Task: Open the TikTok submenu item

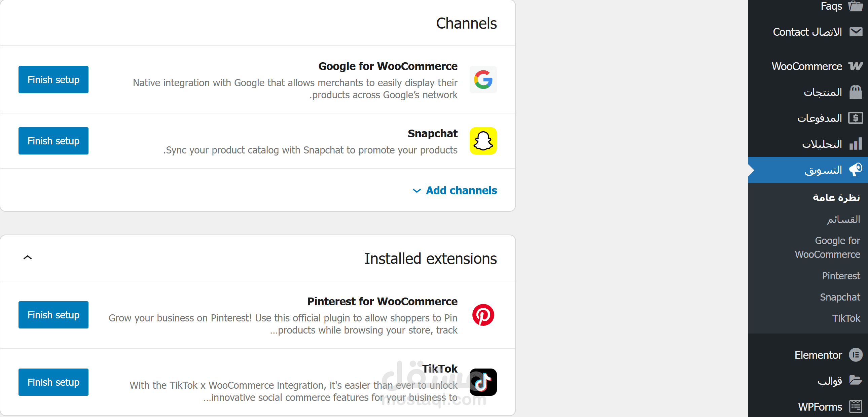Action: click(846, 318)
